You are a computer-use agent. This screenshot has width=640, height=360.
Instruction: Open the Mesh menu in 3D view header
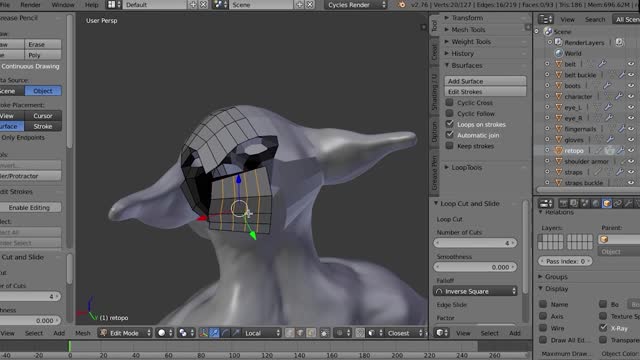click(x=83, y=333)
